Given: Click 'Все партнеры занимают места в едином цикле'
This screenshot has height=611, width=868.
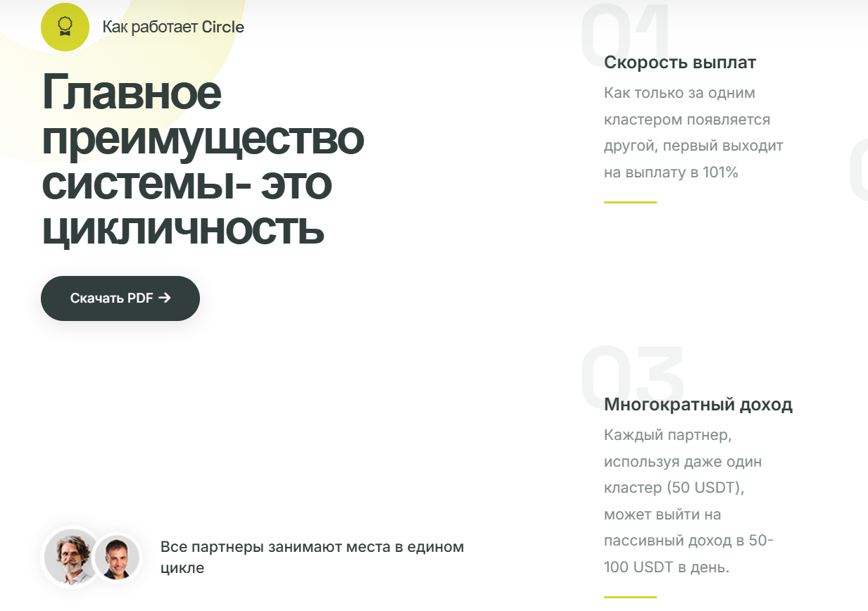Looking at the screenshot, I should (x=312, y=557).
